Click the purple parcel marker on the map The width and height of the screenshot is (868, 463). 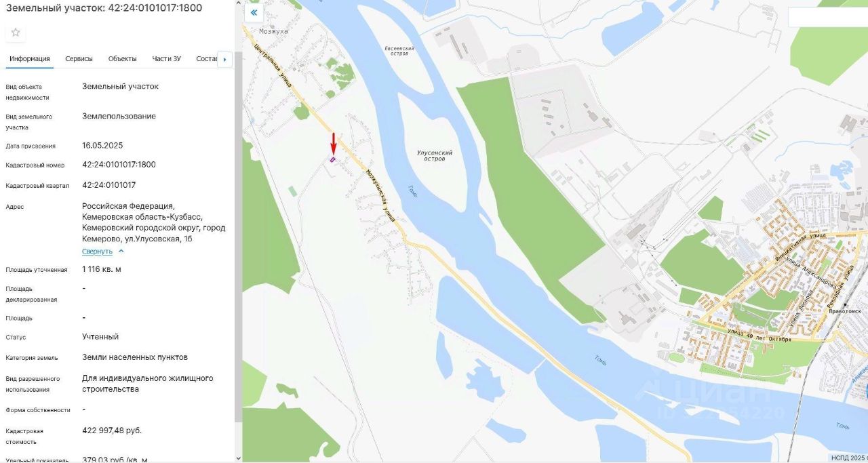(332, 159)
